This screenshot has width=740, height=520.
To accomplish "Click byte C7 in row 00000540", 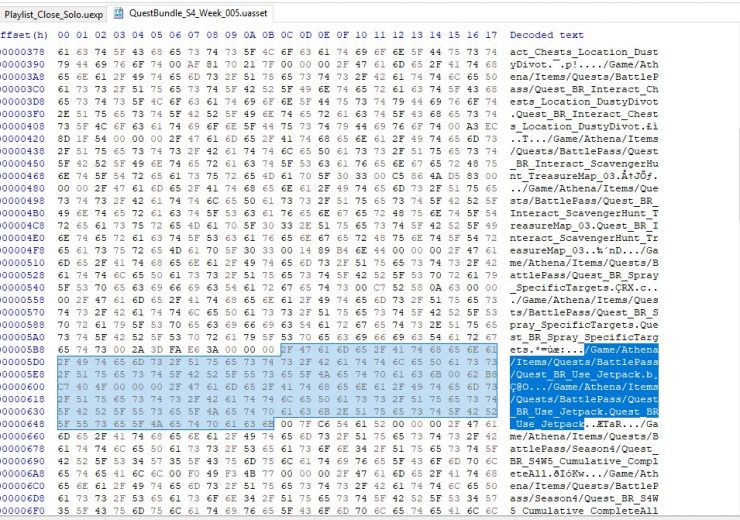I will (x=380, y=287).
